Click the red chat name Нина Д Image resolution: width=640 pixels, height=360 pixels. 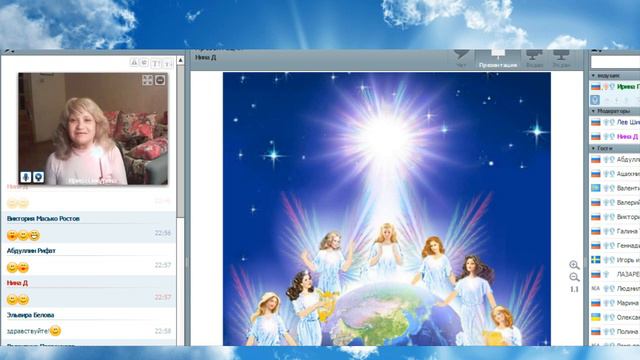pyautogui.click(x=17, y=283)
